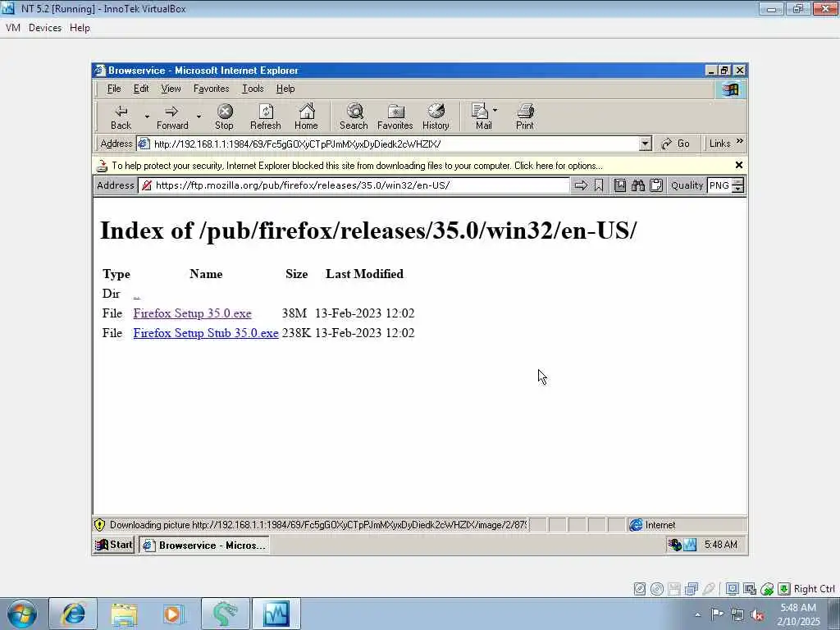Show hidden host tray icons
Image resolution: width=840 pixels, height=630 pixels.
coord(697,614)
